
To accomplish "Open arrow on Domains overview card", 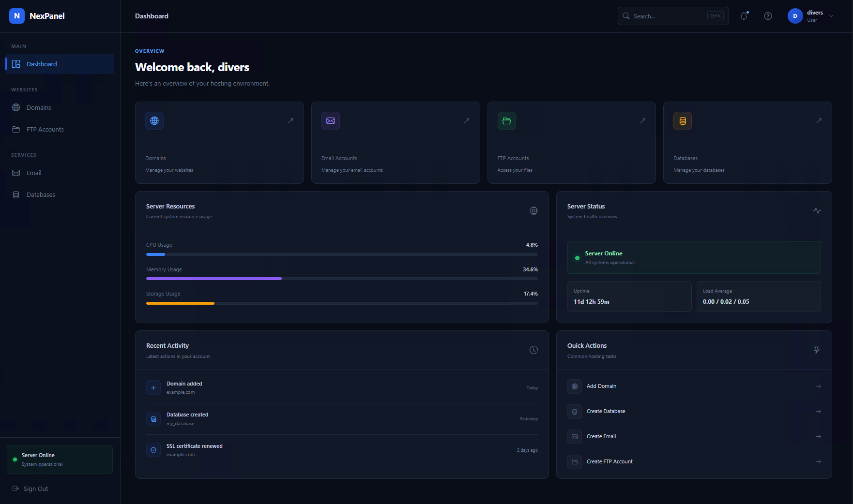I will click(290, 120).
